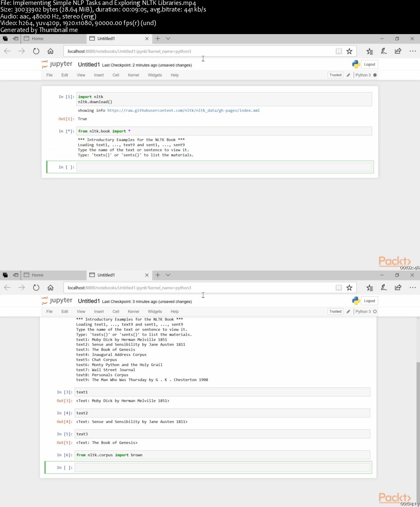Click the set-tabs-aside icon in the 00:02:48 frame
Screen dimensions: 420x507
(16, 39)
